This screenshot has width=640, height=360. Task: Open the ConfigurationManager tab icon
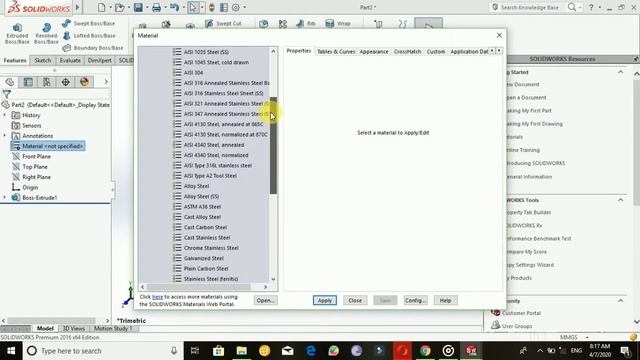coord(47,82)
